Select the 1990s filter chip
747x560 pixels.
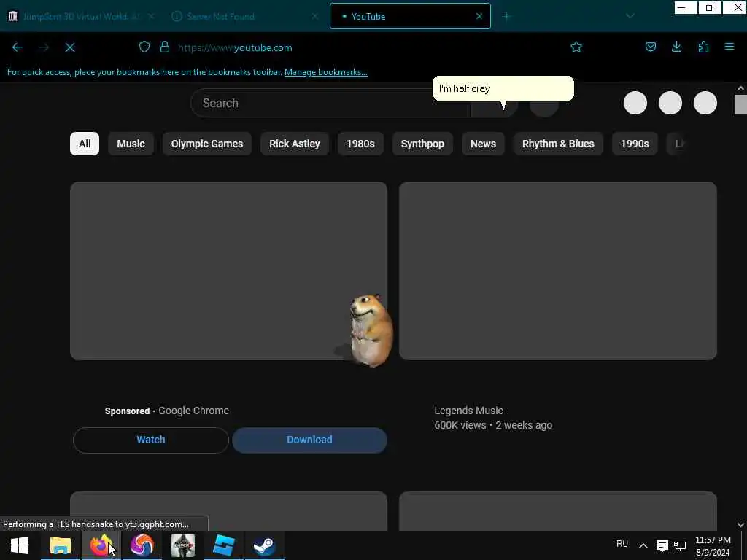pyautogui.click(x=635, y=144)
